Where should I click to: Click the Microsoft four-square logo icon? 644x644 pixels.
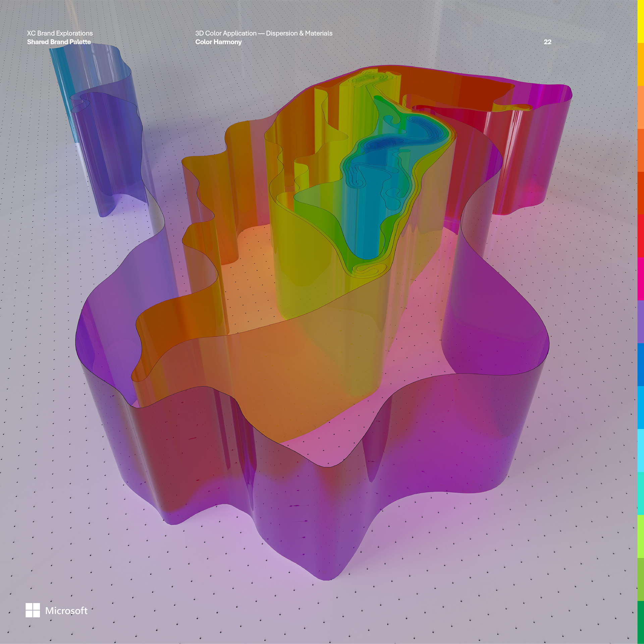(x=33, y=610)
